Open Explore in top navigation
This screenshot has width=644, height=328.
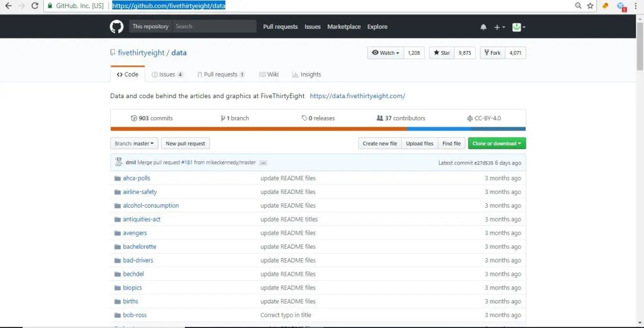click(377, 26)
